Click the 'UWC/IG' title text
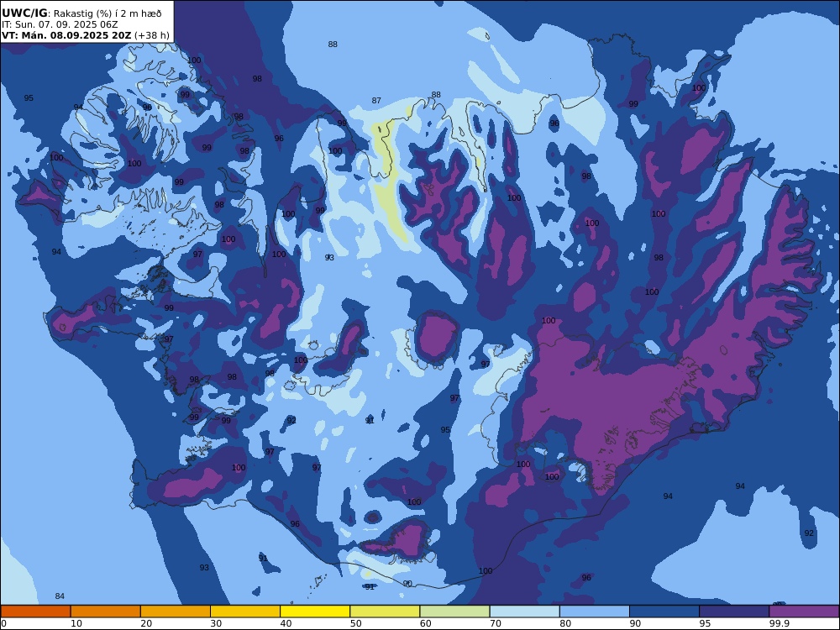The width and height of the screenshot is (840, 630). pos(24,13)
